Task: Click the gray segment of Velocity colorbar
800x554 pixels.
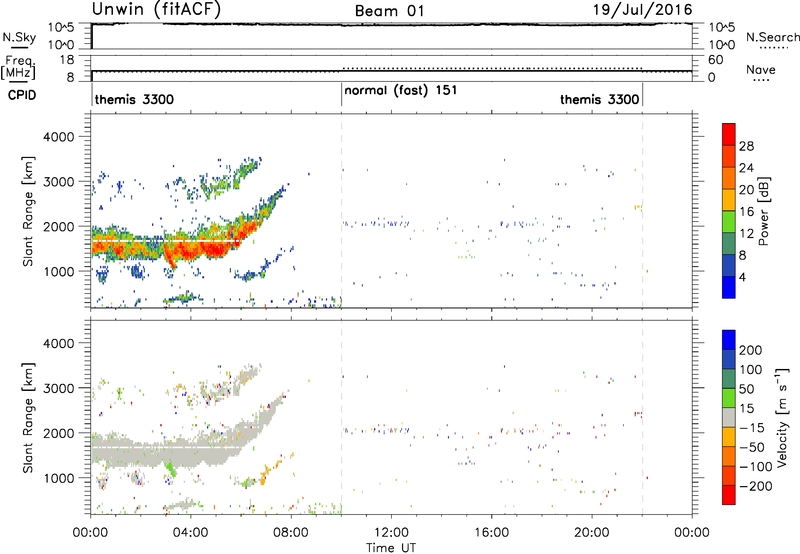Action: pos(729,417)
